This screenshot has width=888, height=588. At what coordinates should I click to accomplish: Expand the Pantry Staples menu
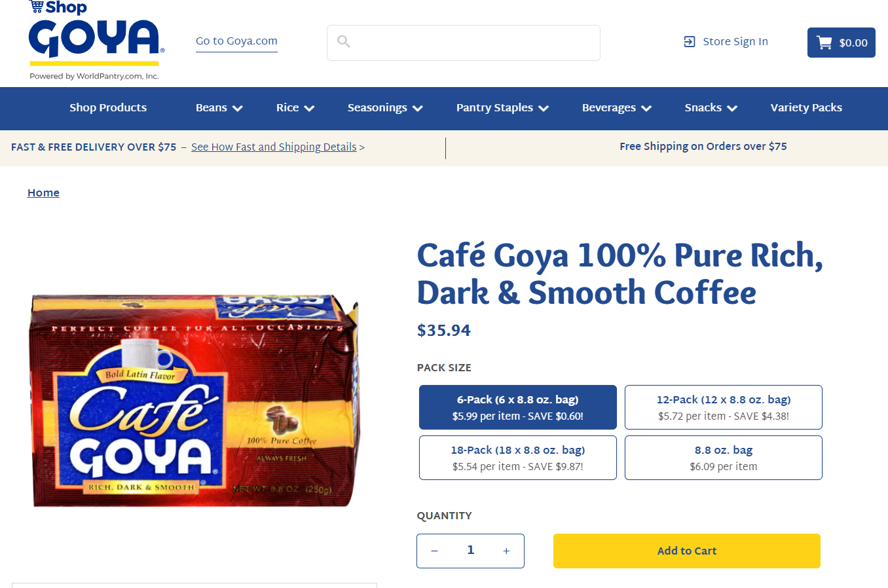[x=502, y=108]
